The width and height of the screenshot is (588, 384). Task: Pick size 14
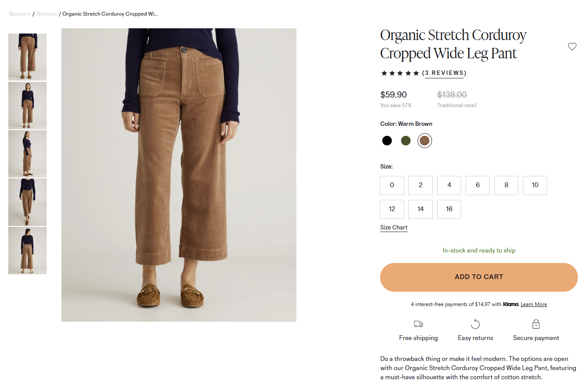click(420, 209)
